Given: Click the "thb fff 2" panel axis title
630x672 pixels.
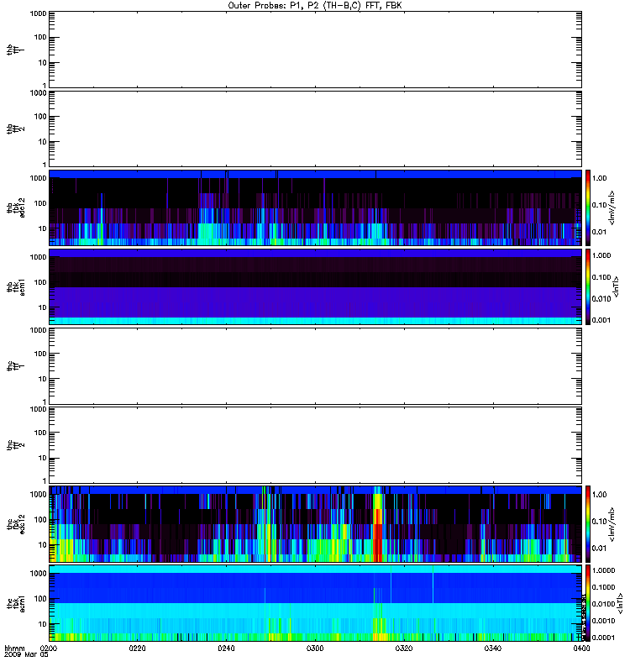Looking at the screenshot, I should click(x=15, y=129).
